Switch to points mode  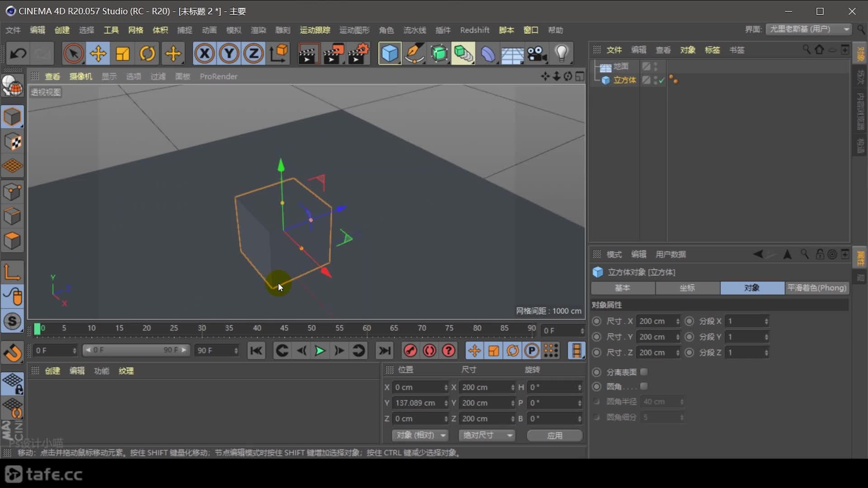click(12, 192)
